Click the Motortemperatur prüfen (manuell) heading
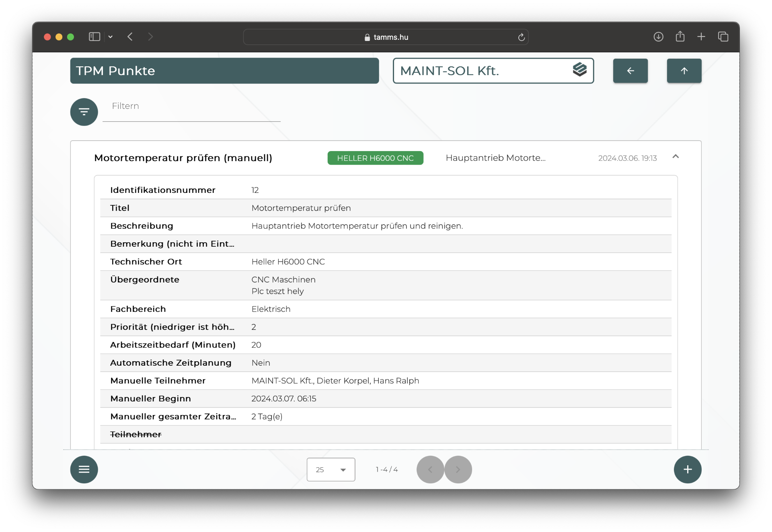Screen dimensions: 772x532 point(183,158)
